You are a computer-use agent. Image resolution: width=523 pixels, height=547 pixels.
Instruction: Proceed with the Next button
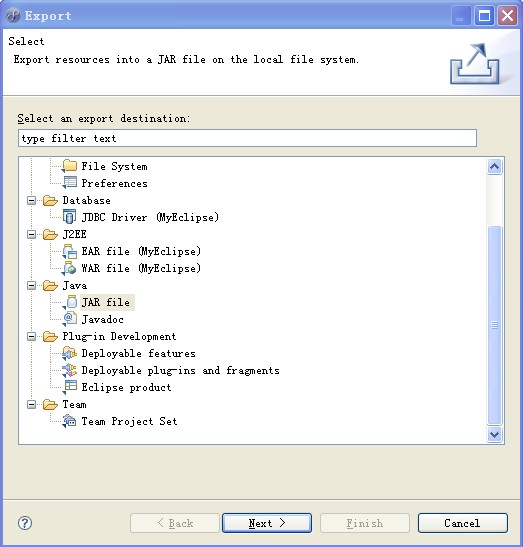pos(267,523)
